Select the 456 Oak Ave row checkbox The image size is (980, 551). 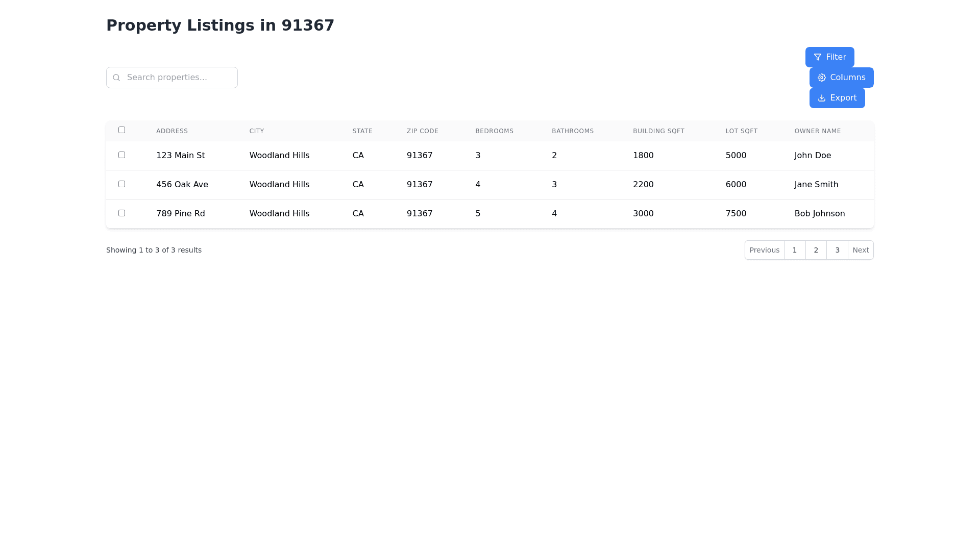point(121,184)
